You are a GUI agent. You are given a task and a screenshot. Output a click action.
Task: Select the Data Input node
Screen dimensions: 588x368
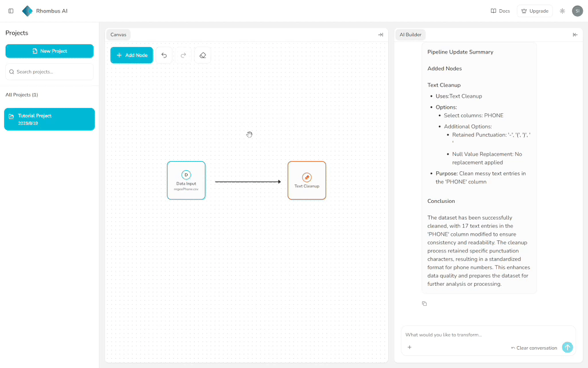[186, 180]
